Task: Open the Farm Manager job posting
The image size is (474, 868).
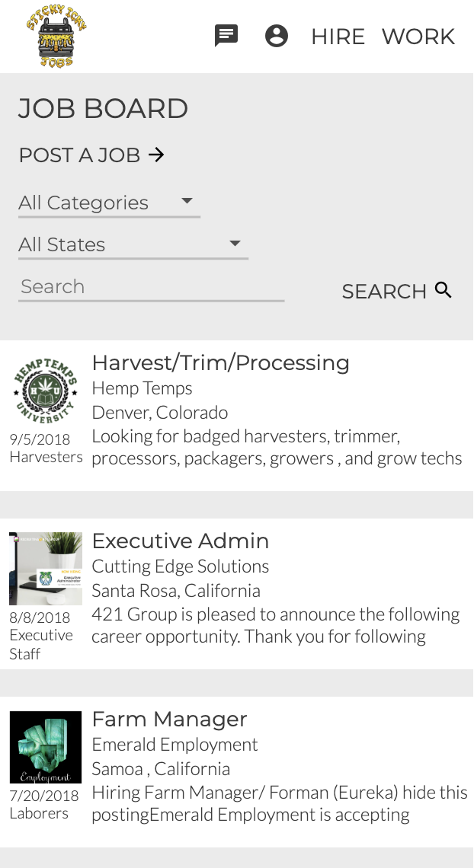Action: (x=169, y=719)
